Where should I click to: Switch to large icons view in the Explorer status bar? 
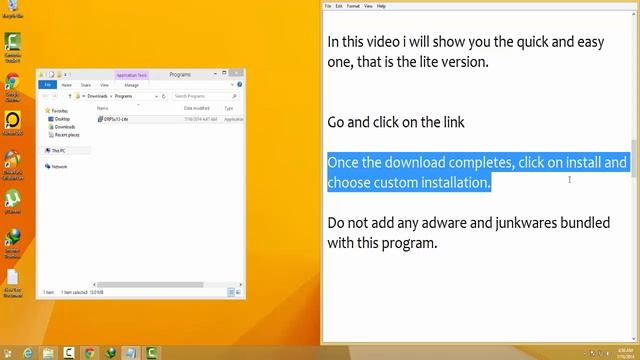pos(238,292)
